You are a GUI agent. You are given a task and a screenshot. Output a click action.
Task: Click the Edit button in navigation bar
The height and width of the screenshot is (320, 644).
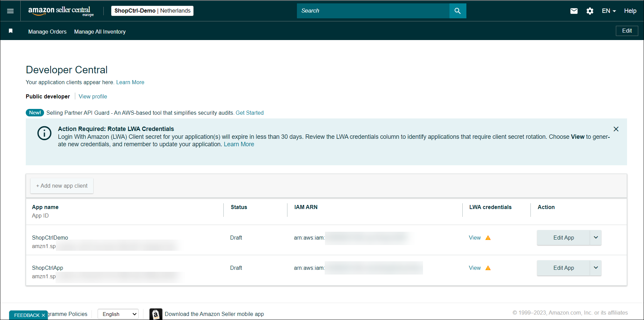pos(627,31)
